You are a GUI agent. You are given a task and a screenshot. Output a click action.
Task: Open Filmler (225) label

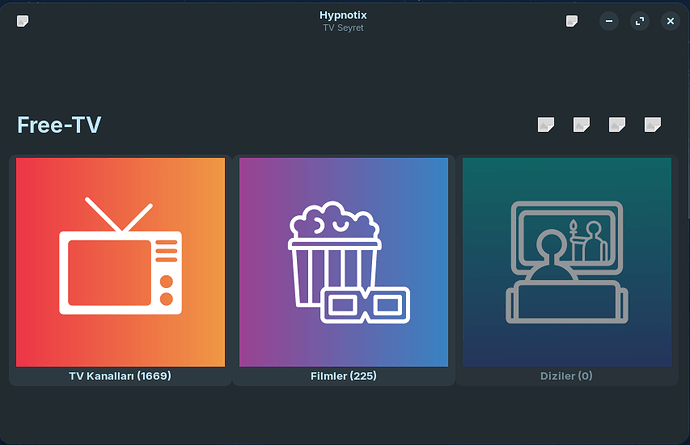[x=344, y=376]
